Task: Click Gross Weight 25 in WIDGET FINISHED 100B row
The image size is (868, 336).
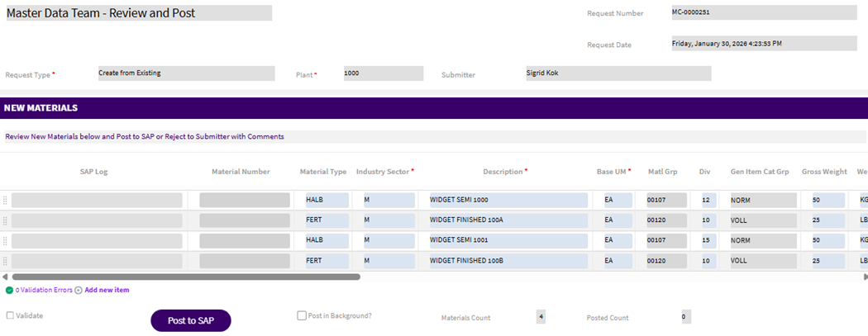Action: (828, 261)
